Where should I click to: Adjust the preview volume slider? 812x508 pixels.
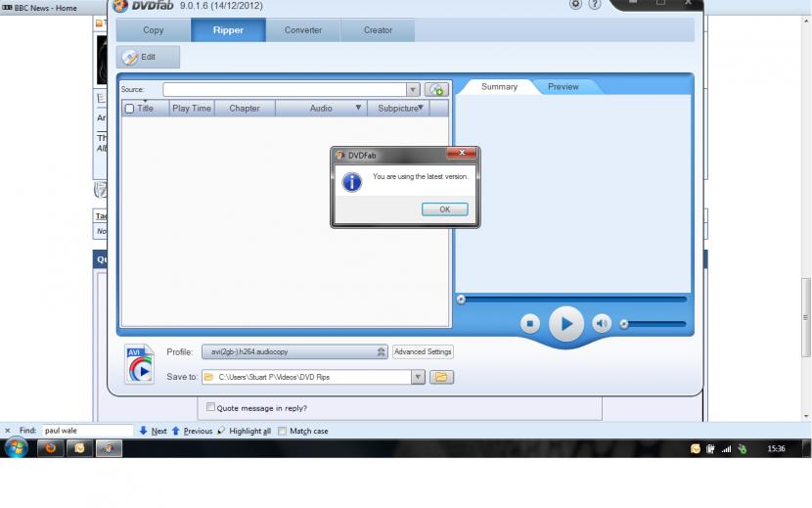click(654, 324)
